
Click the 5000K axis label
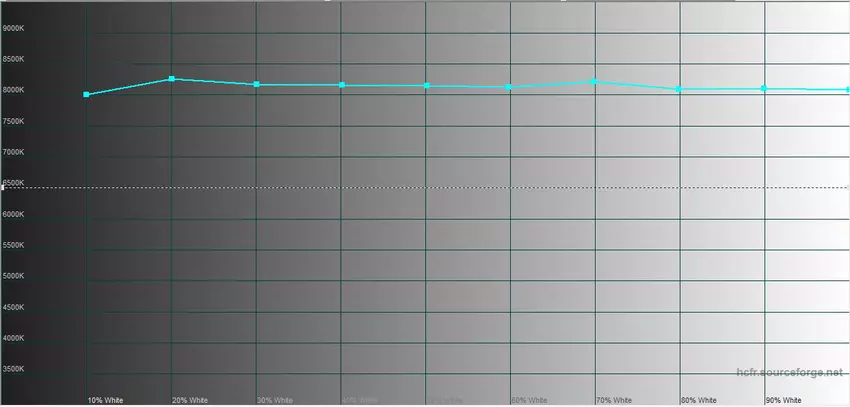[x=14, y=276]
